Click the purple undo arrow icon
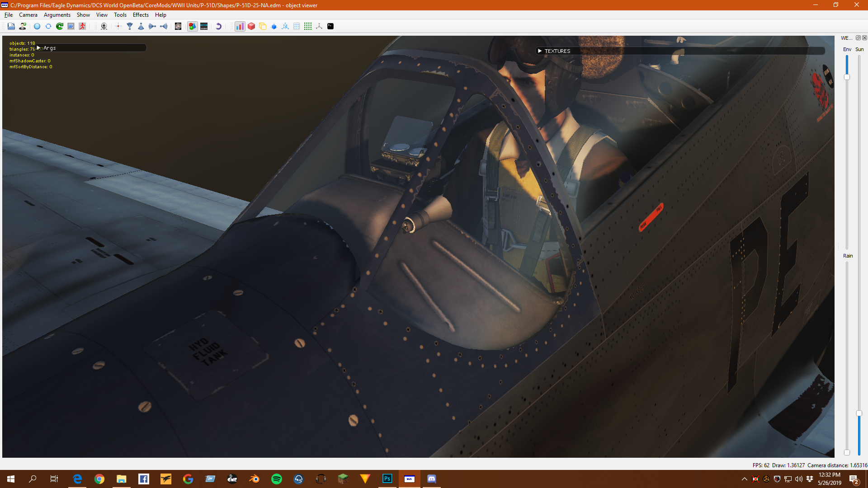Viewport: 868px width, 488px height. [218, 26]
